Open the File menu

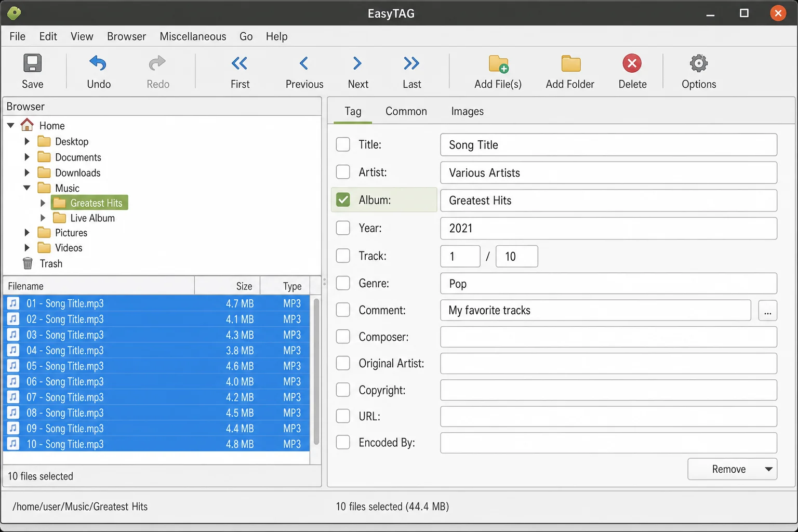pos(17,36)
